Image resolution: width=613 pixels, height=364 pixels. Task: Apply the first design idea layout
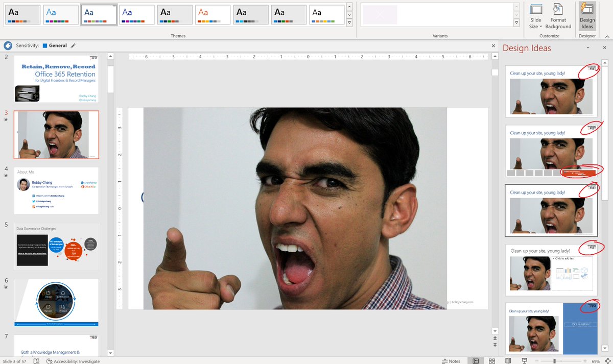click(x=551, y=91)
